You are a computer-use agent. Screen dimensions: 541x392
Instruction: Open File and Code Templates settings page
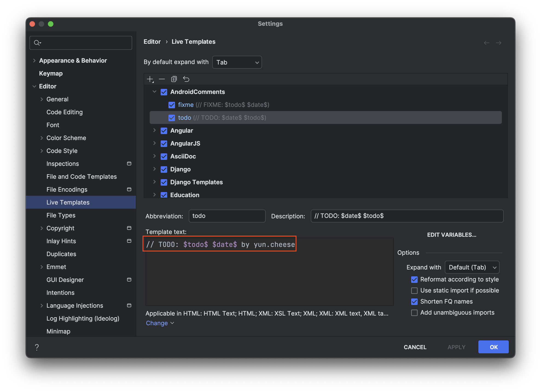[x=81, y=177]
